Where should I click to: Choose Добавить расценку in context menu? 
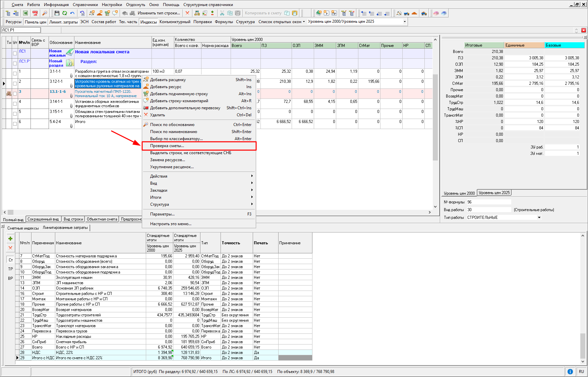pos(199,80)
